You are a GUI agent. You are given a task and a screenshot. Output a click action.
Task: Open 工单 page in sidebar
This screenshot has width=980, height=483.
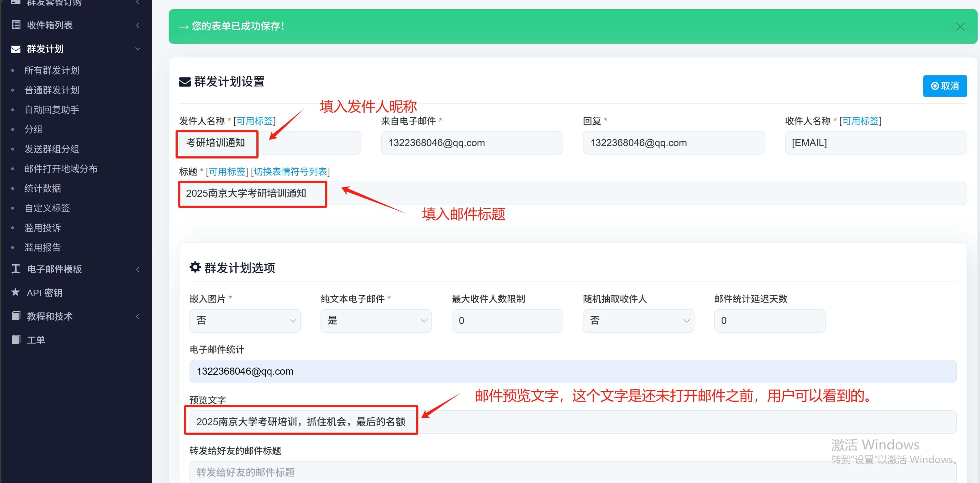pos(36,340)
